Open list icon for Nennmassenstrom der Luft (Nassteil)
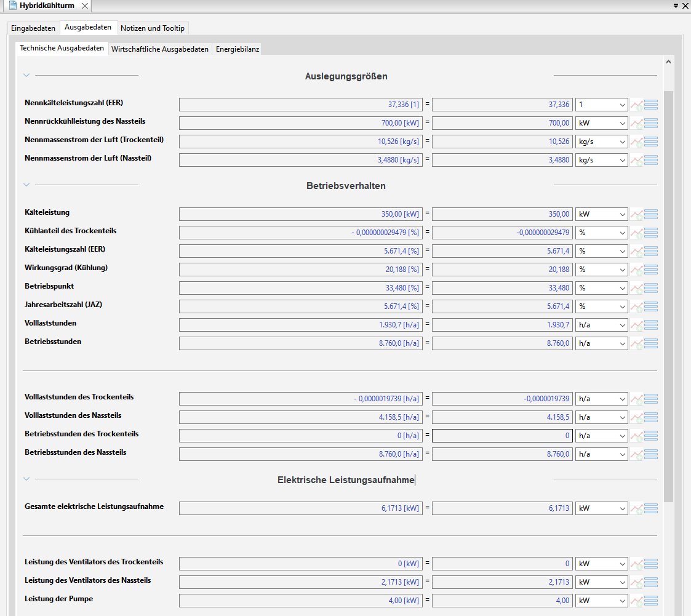 point(651,161)
